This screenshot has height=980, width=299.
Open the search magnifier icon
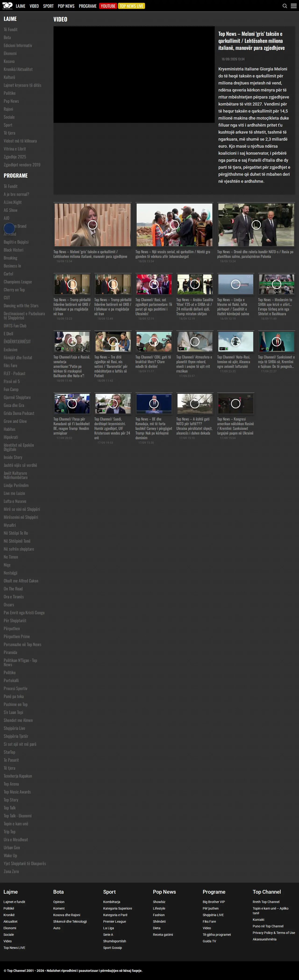[x=285, y=6]
